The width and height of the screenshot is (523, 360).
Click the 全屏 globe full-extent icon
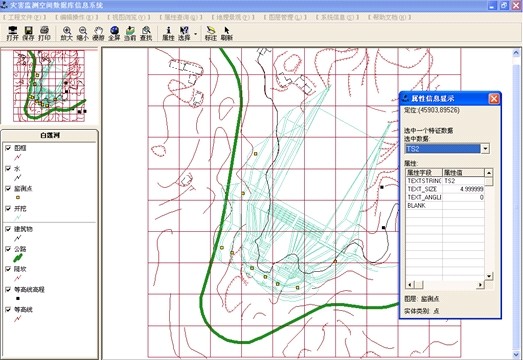click(114, 34)
